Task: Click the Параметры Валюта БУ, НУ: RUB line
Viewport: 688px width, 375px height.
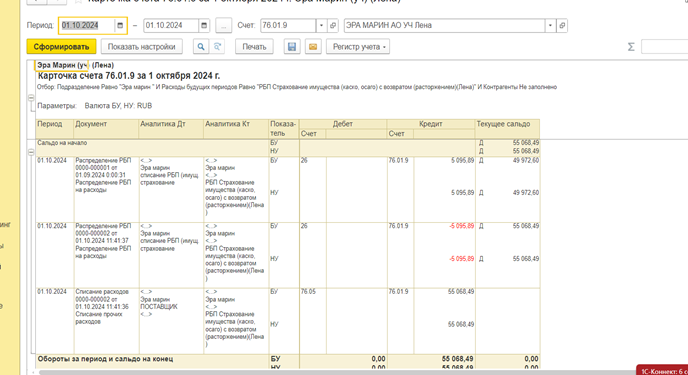Action: 95,106
